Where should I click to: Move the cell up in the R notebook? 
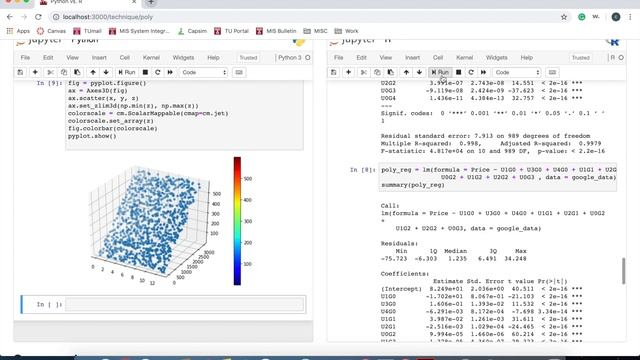[406, 72]
